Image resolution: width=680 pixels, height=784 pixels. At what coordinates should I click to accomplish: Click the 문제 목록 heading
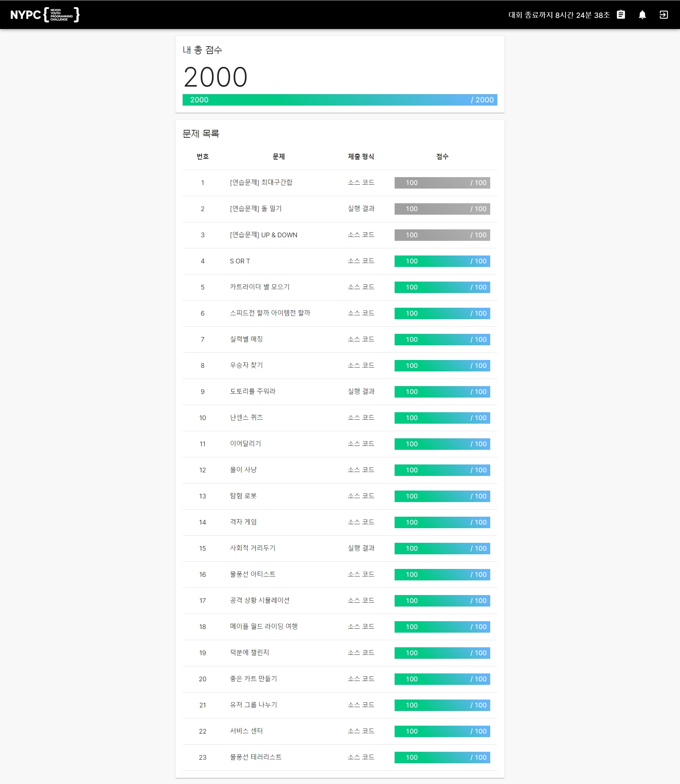[x=201, y=134]
